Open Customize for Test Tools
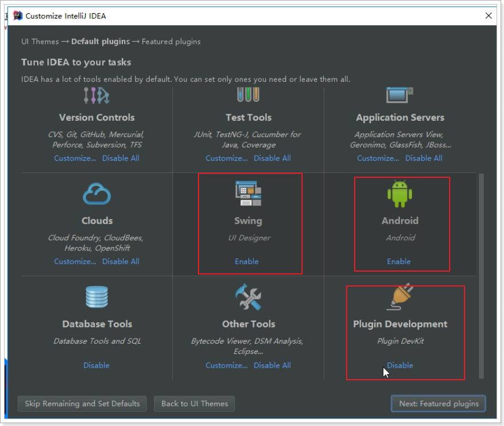 pos(227,158)
